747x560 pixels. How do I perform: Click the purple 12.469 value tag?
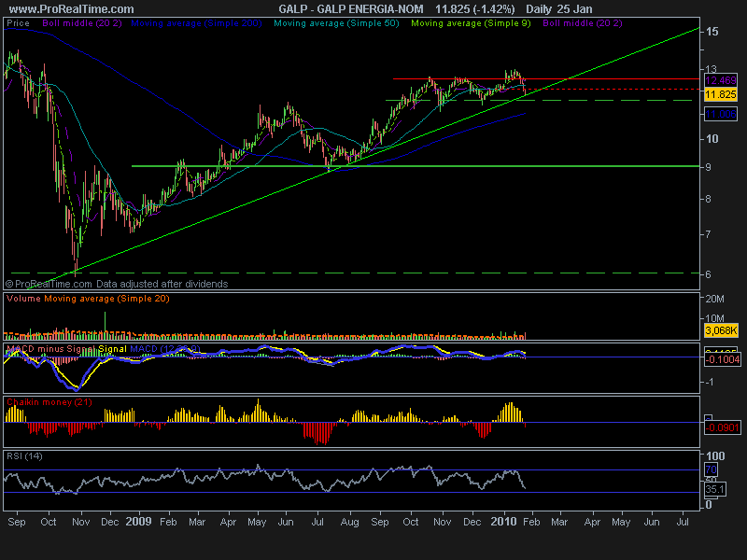pyautogui.click(x=721, y=80)
